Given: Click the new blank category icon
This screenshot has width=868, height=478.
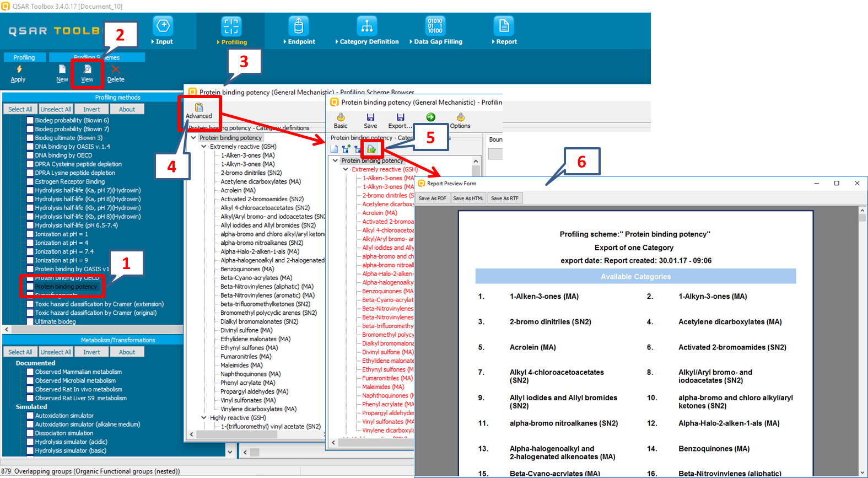Looking at the screenshot, I should point(334,149).
